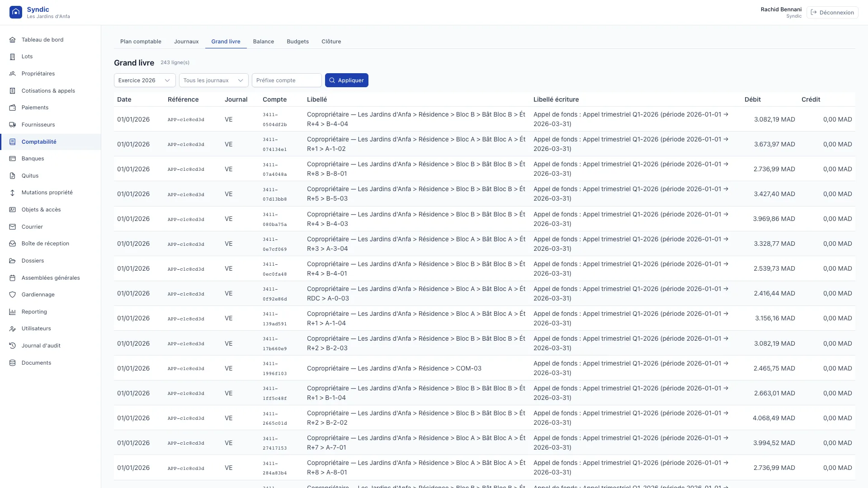The width and height of the screenshot is (868, 488).
Task: Click debit amount 4.068,49 MAD
Action: pyautogui.click(x=774, y=418)
